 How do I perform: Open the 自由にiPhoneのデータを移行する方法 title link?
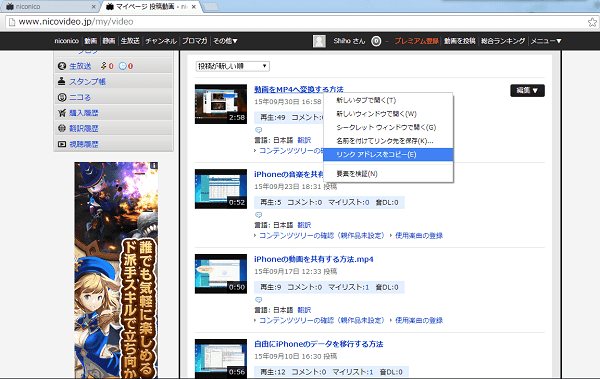[319, 344]
